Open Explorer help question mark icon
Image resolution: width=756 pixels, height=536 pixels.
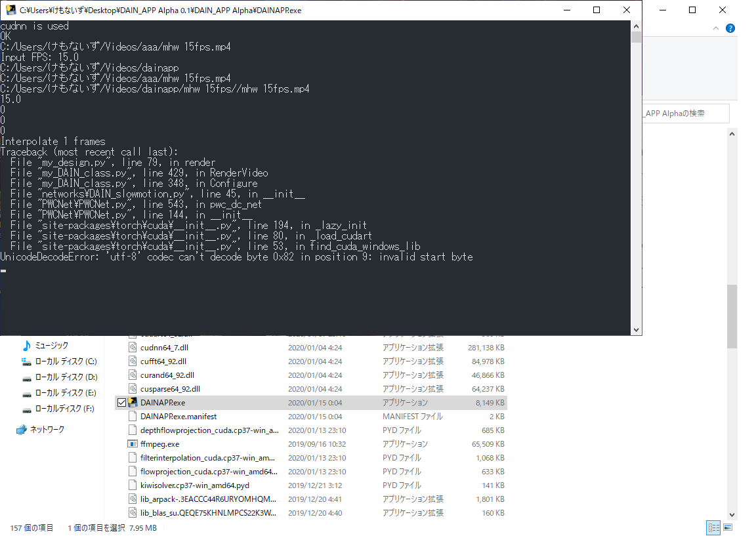(730, 28)
